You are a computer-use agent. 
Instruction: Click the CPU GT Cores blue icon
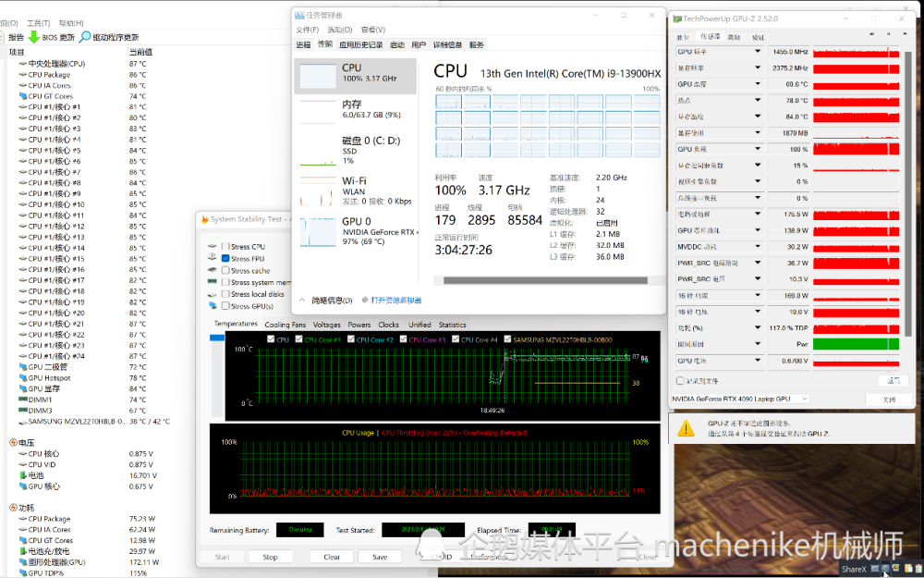click(23, 96)
